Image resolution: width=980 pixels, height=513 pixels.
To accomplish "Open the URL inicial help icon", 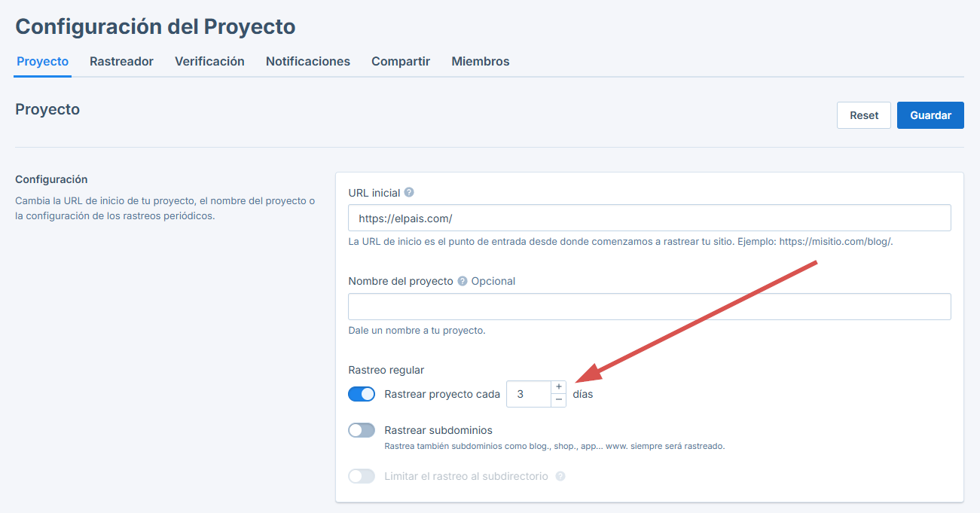I will pos(408,192).
